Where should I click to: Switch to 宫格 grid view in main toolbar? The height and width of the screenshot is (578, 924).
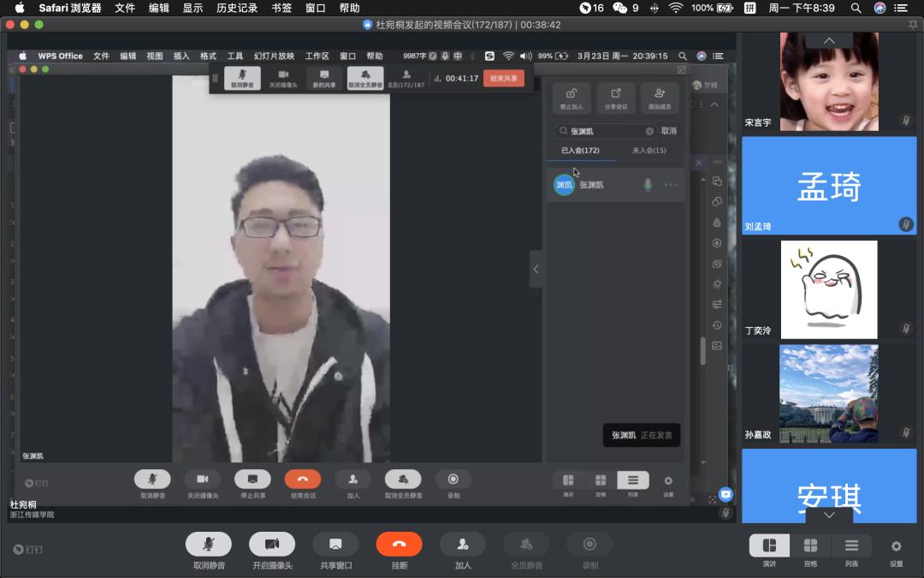pyautogui.click(x=810, y=546)
